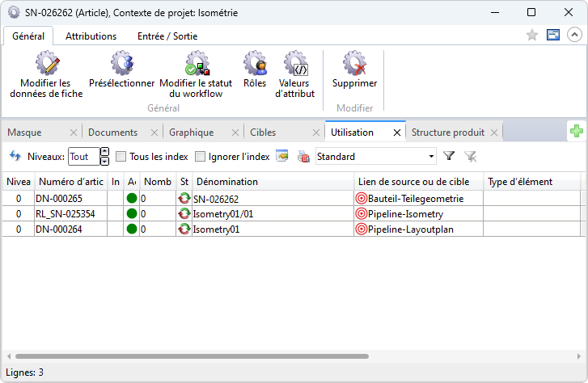Click workflow status icon beside Isometry01/01
Image resolution: width=588 pixels, height=383 pixels.
point(184,213)
